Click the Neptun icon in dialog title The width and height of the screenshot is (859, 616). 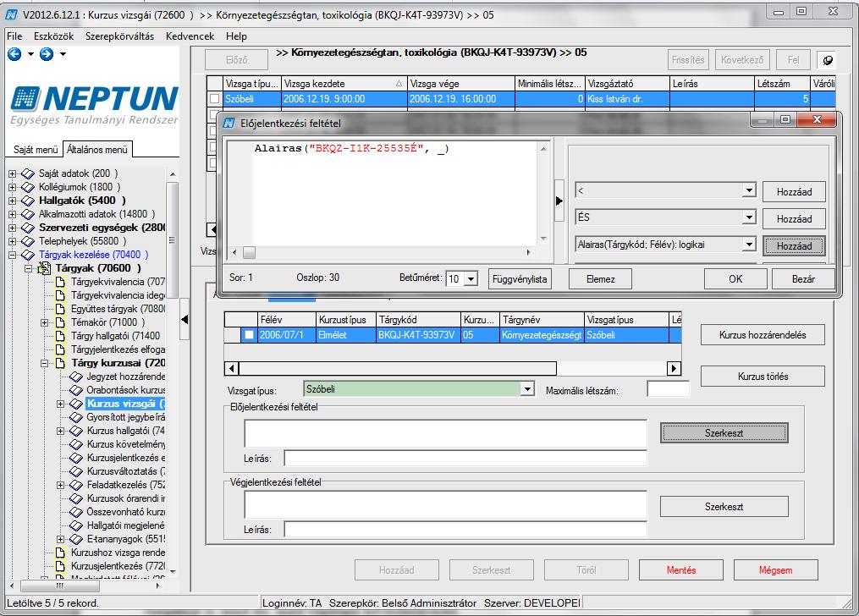coord(230,124)
